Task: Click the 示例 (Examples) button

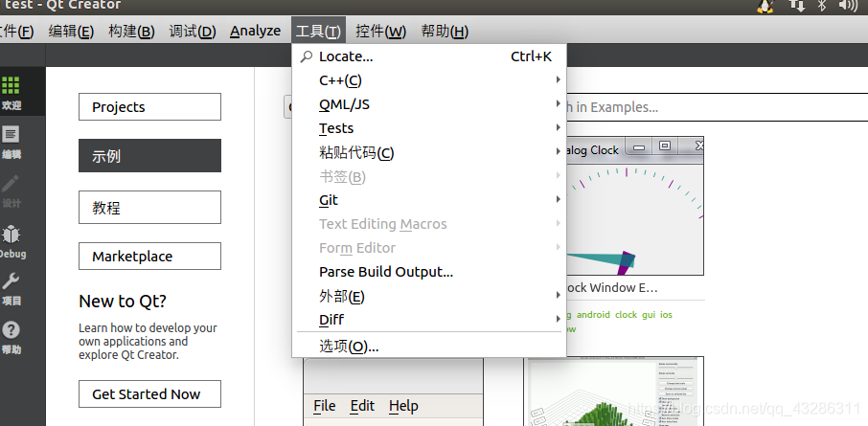Action: (149, 155)
